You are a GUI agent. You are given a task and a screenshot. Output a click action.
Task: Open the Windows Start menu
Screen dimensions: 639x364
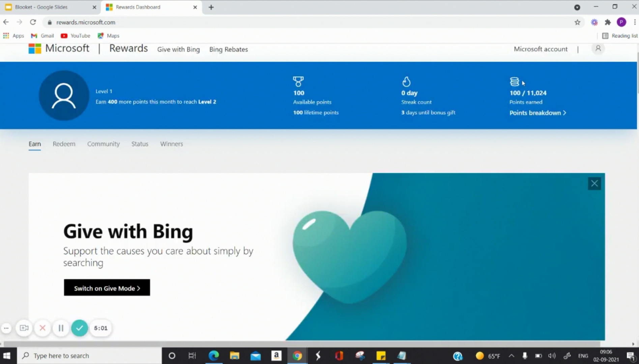tap(7, 356)
